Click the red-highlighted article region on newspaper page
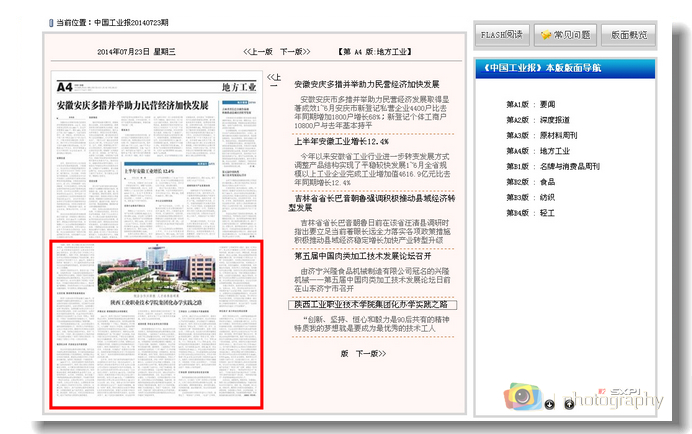Viewport: 692px width, 434px height. click(x=155, y=324)
